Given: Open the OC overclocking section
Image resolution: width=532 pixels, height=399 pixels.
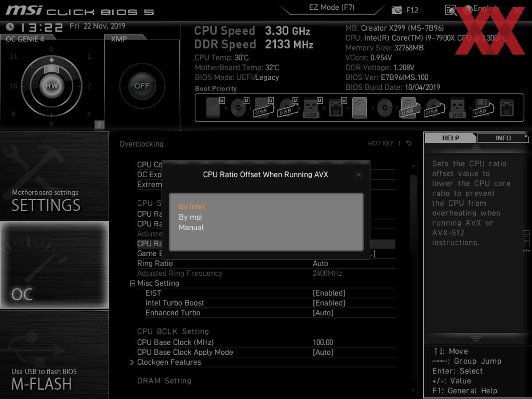Looking at the screenshot, I should (54, 265).
